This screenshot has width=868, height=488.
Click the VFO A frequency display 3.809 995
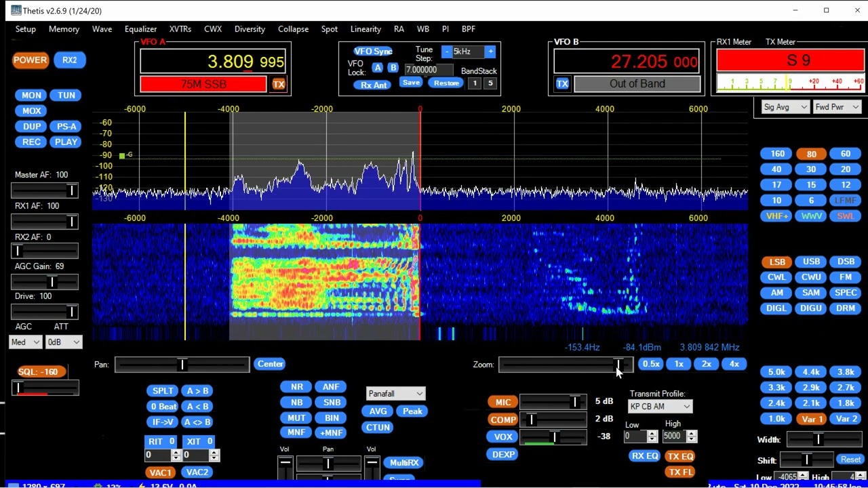tap(213, 62)
